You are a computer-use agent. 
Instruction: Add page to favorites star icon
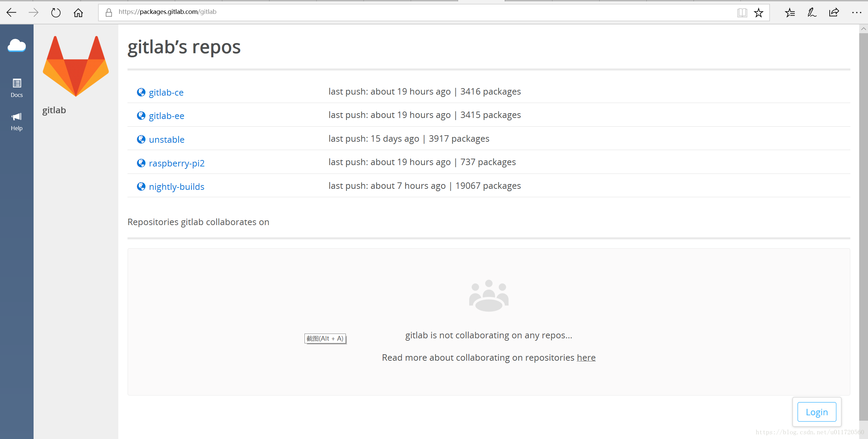tap(758, 13)
